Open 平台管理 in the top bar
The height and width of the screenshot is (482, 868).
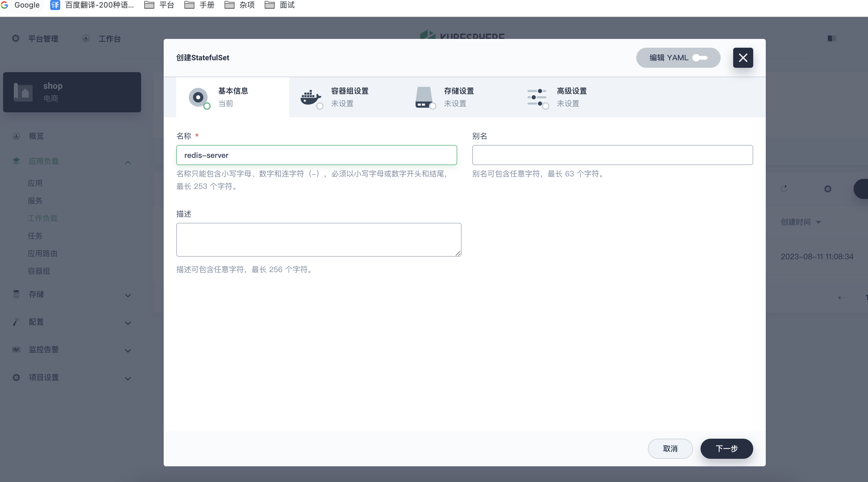click(43, 39)
